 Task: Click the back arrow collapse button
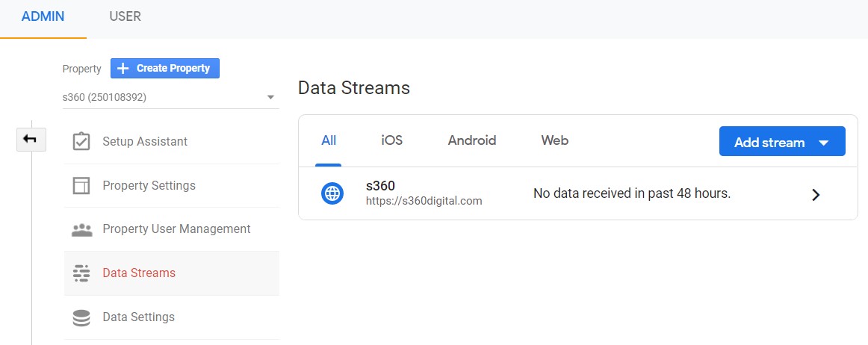[x=31, y=140]
